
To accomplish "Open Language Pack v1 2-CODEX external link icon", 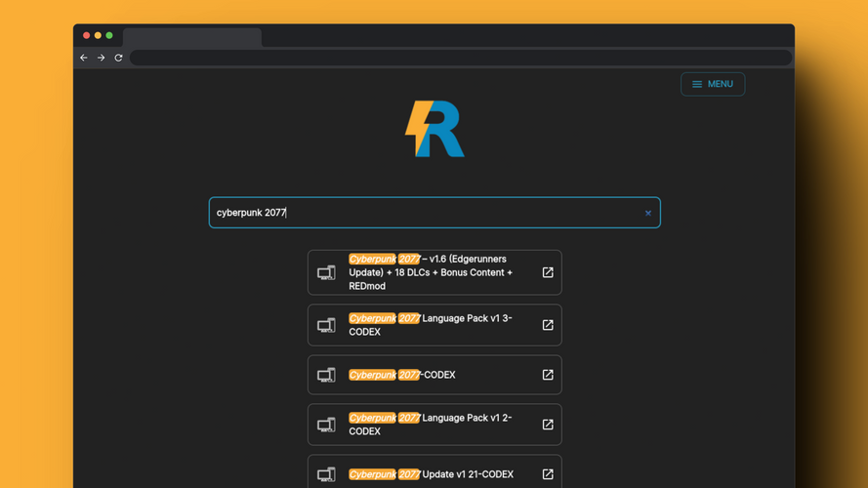I will point(548,425).
